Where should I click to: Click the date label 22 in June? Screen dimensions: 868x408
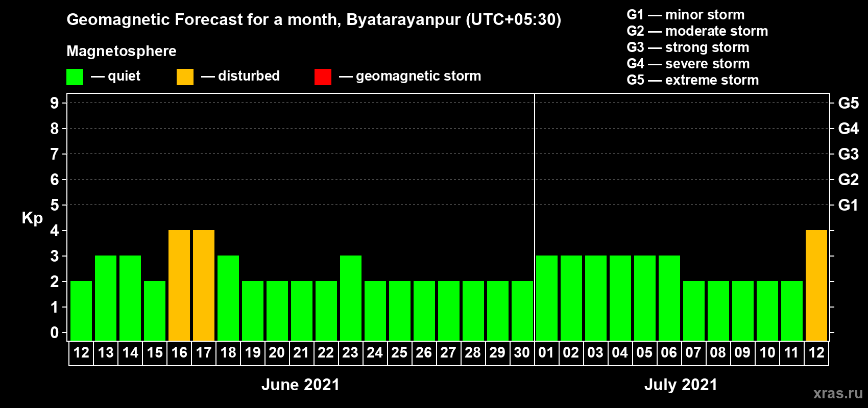coord(326,353)
